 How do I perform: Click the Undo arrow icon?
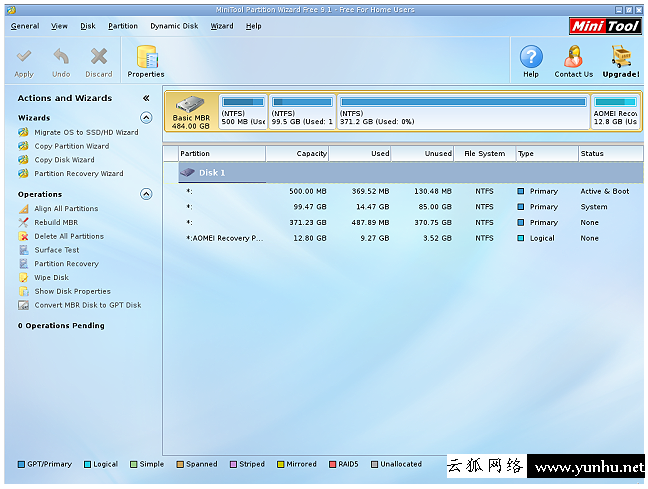coord(61,56)
